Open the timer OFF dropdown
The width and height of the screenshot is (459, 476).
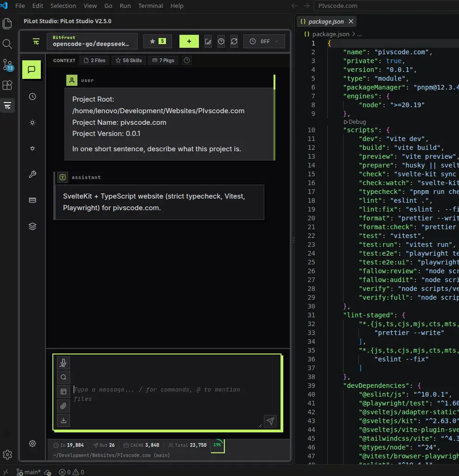click(264, 41)
